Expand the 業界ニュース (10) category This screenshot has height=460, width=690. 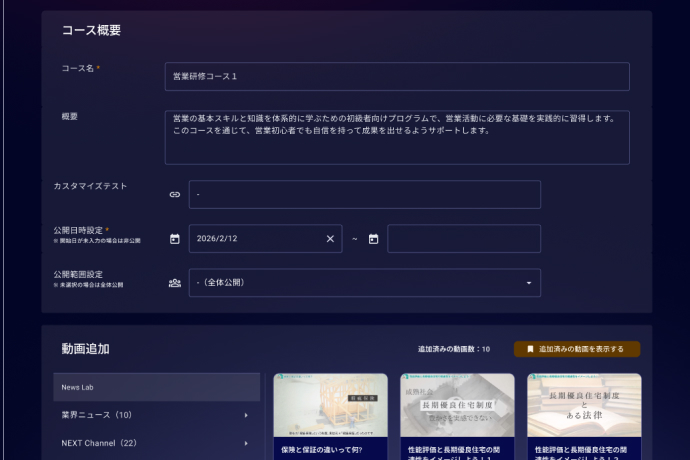point(246,415)
